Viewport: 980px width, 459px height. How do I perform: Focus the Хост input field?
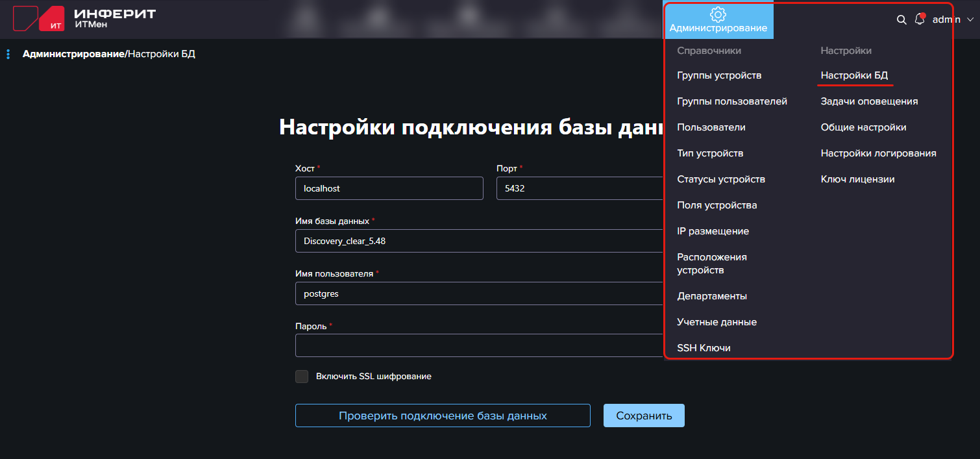[389, 188]
